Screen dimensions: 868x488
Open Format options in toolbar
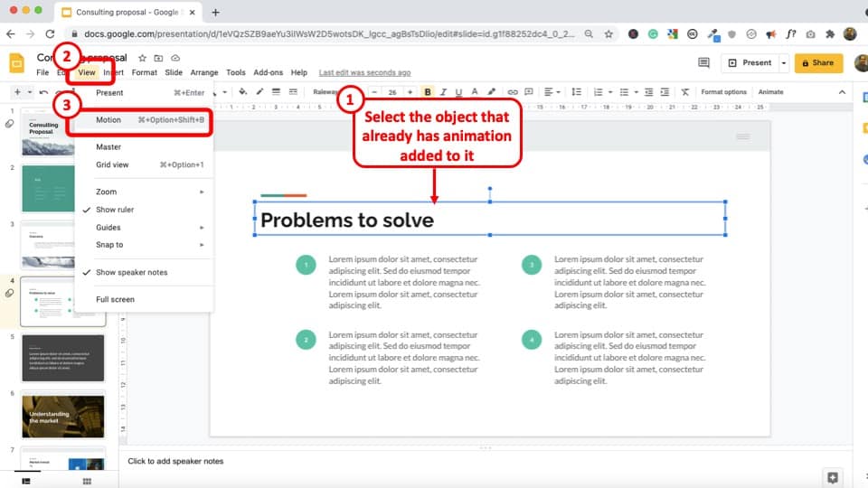click(723, 92)
